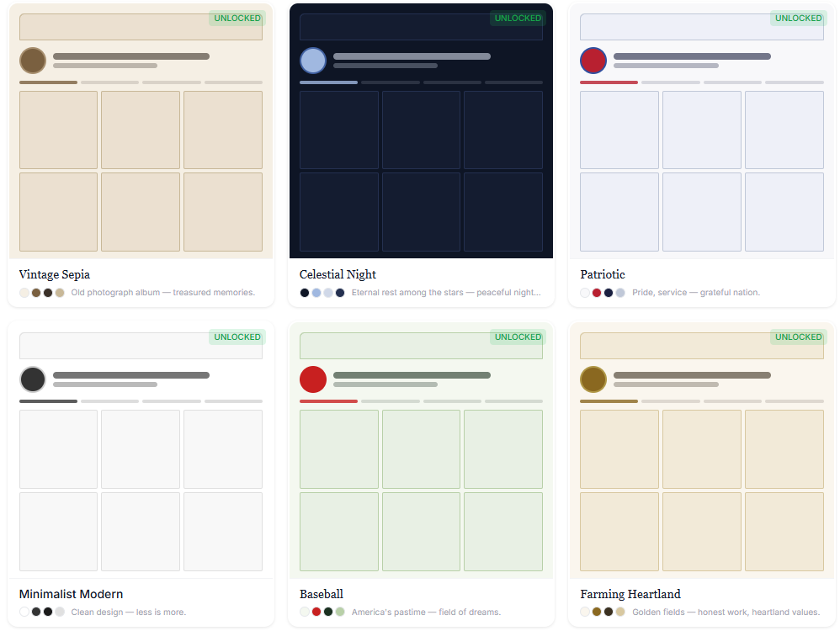
Task: Select the blue color dot under Celestial Night
Action: point(316,292)
